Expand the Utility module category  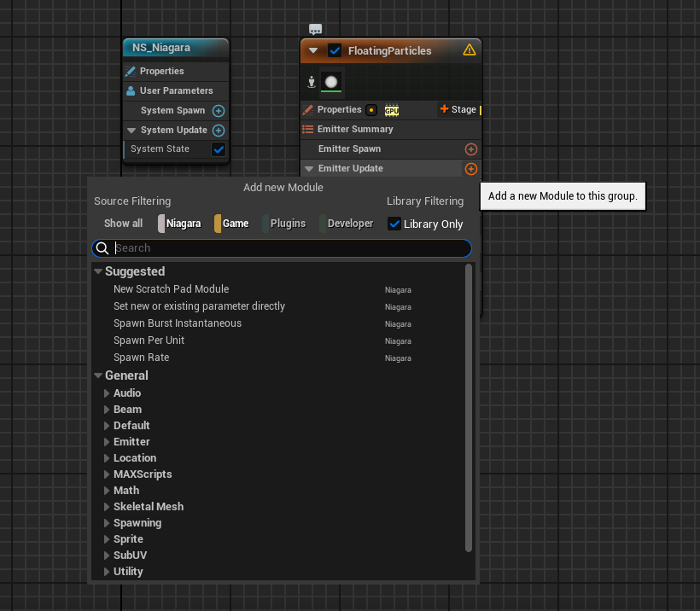(x=107, y=572)
